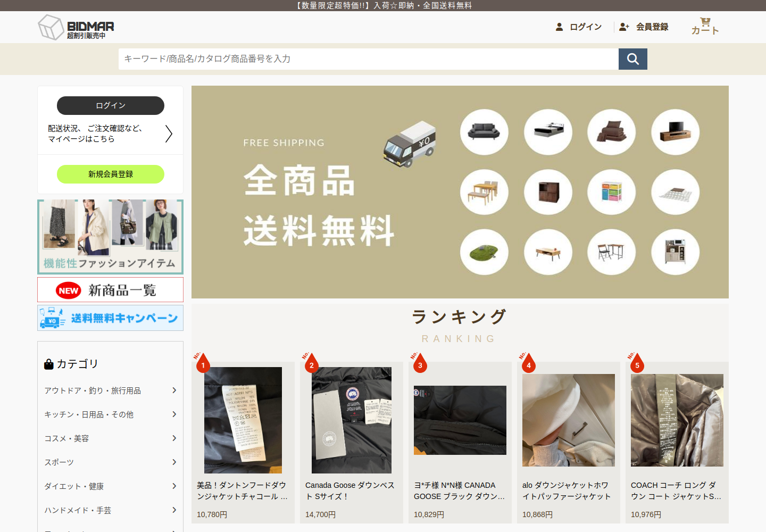
Task: Click the rank 2 badge
Action: pyautogui.click(x=311, y=363)
